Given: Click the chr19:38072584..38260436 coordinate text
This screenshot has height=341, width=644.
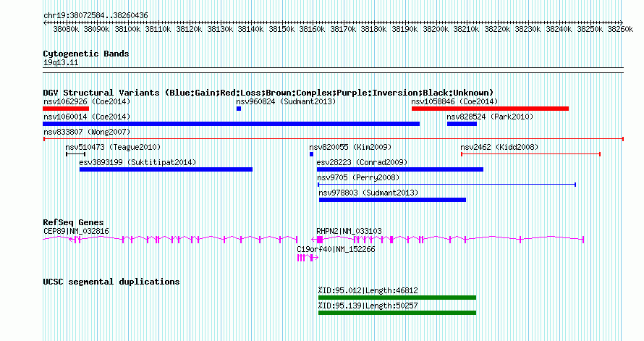Looking at the screenshot, I should tap(96, 16).
